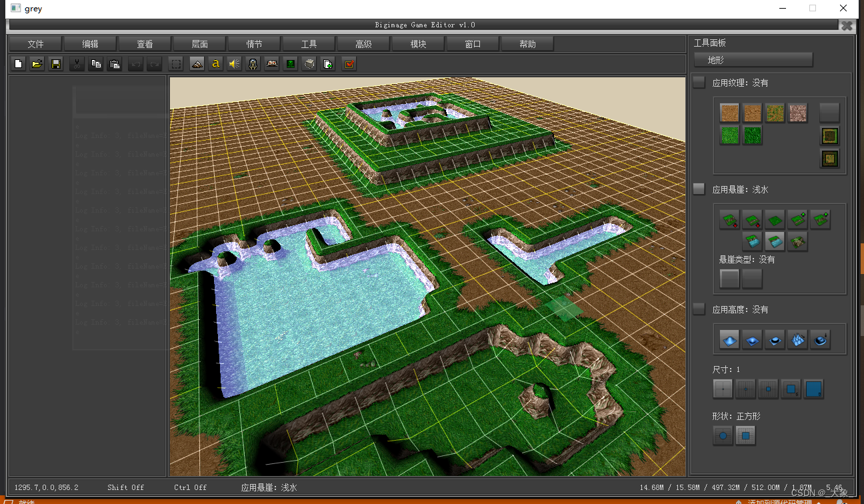Click the gray 3D cube icon
This screenshot has width=864, height=504.
(309, 64)
